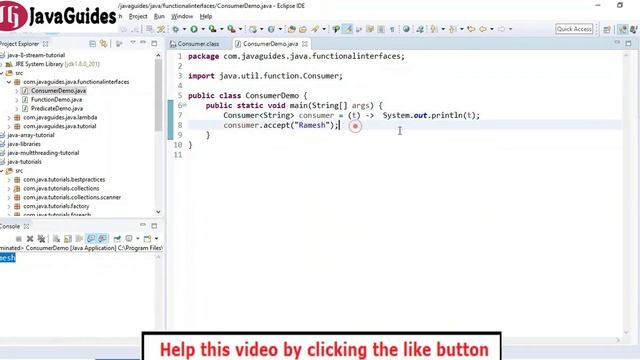Open the Debug button dropdown arrow
The image size is (640, 360).
184,29
